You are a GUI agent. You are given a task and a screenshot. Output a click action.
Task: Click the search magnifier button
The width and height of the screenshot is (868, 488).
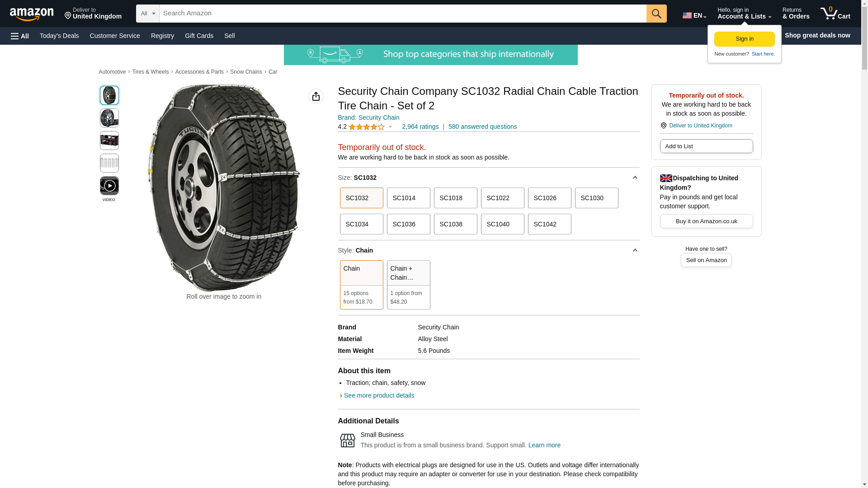(x=656, y=14)
